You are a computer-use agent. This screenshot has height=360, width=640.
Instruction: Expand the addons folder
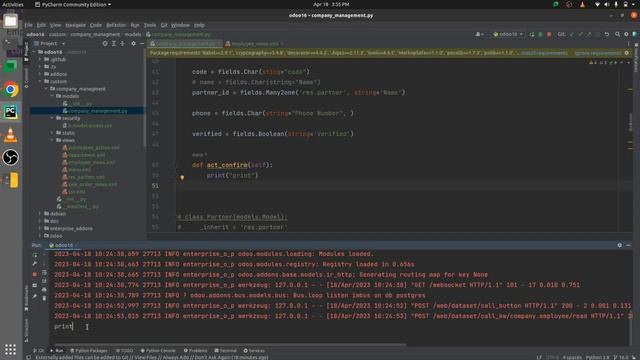click(40, 74)
